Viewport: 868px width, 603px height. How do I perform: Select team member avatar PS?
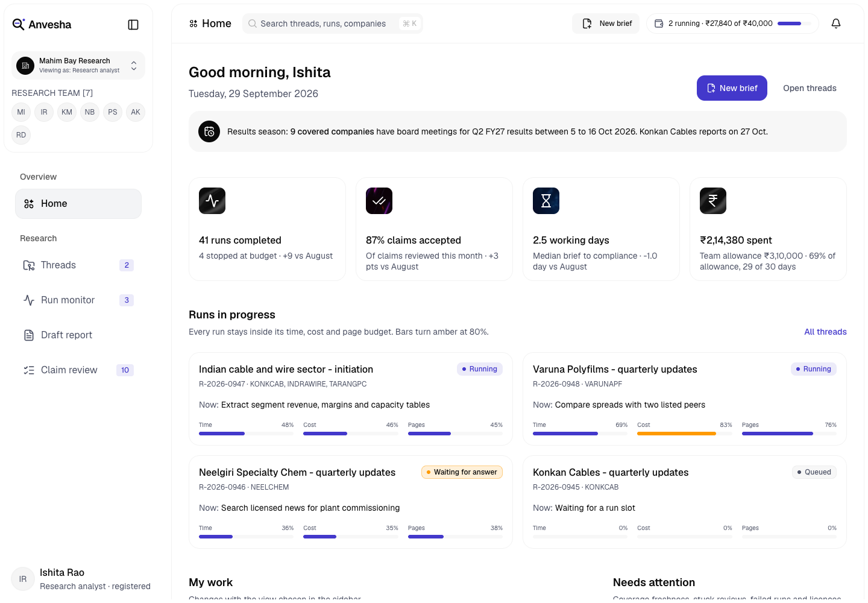tap(113, 112)
